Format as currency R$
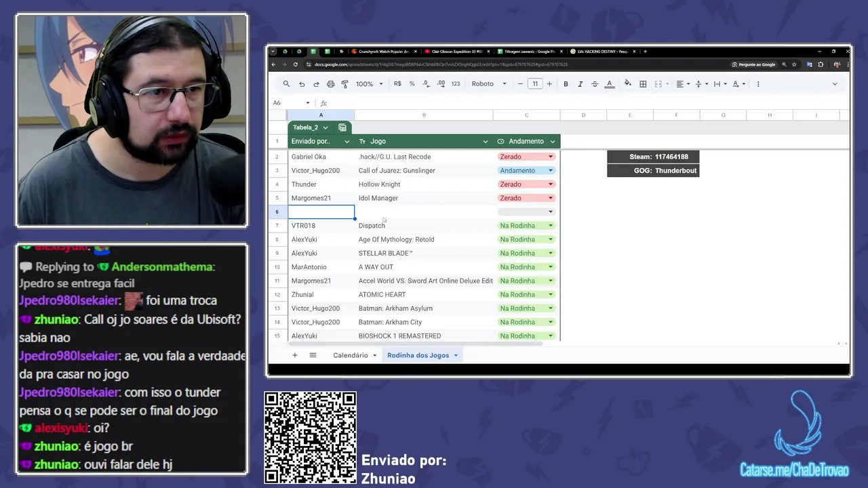 pos(397,84)
